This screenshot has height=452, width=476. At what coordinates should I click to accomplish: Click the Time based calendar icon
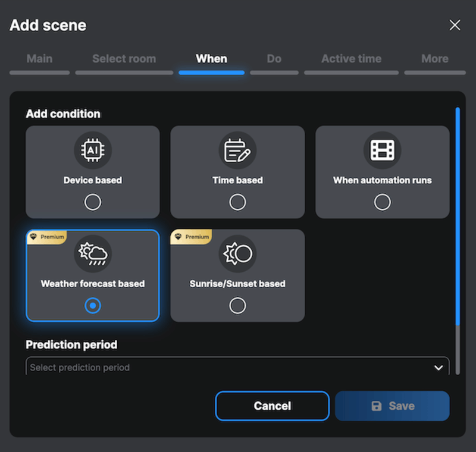tap(237, 150)
